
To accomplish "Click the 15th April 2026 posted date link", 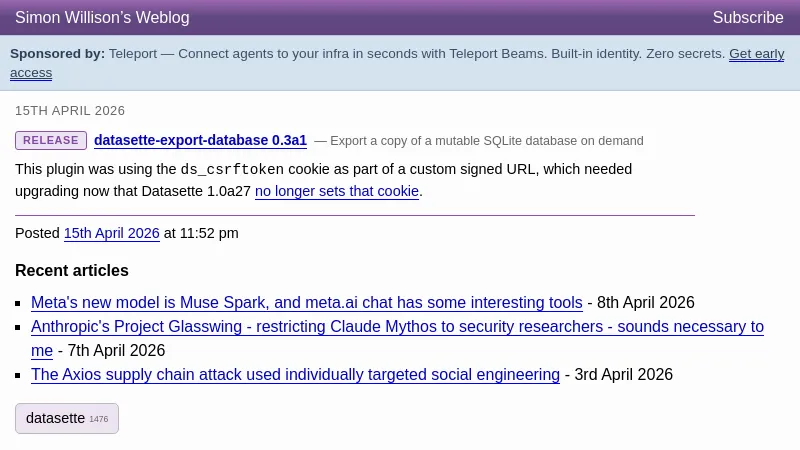I will pyautogui.click(x=112, y=233).
